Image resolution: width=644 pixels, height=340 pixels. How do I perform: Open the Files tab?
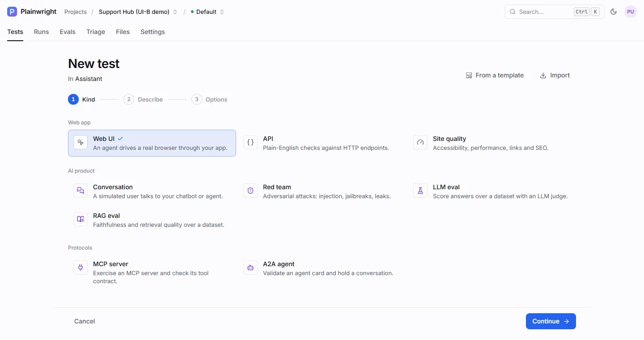(123, 32)
